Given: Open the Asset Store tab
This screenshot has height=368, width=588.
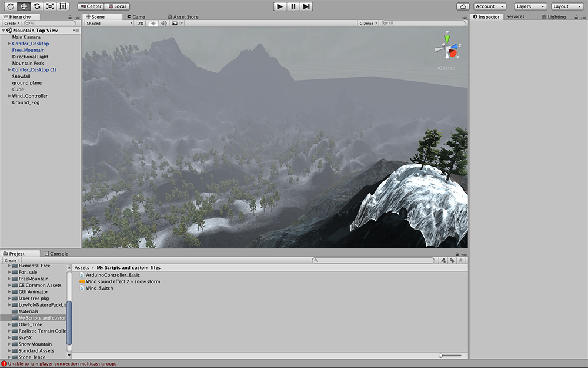Looking at the screenshot, I should 183,17.
